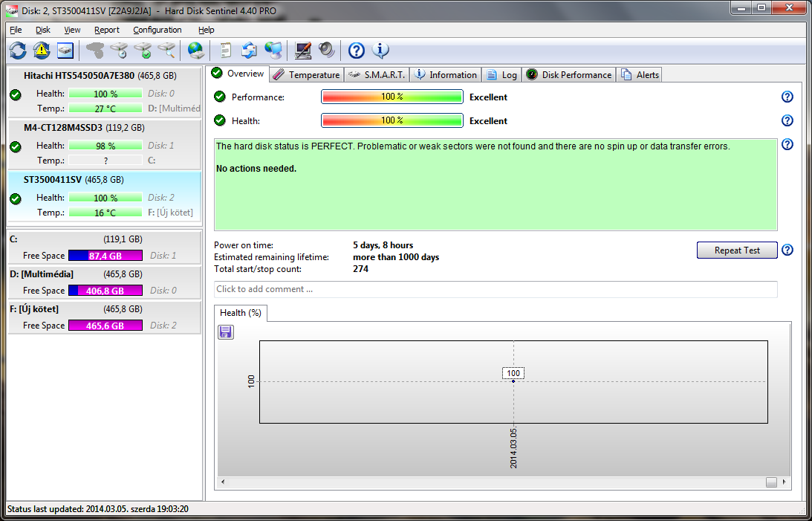Click the blue-framed hard disk toolbar icon
Viewport: 812px width, 521px height.
tap(65, 51)
